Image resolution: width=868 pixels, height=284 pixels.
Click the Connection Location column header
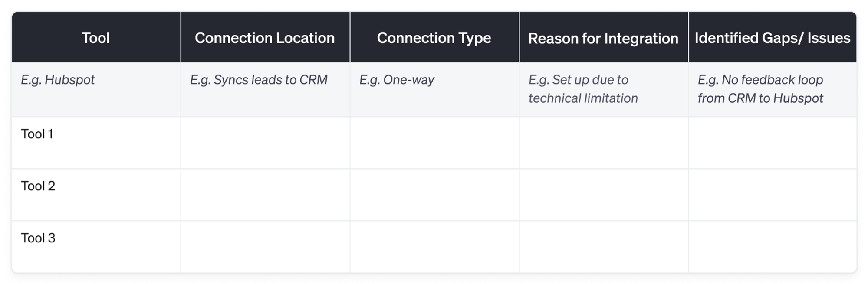tap(265, 38)
